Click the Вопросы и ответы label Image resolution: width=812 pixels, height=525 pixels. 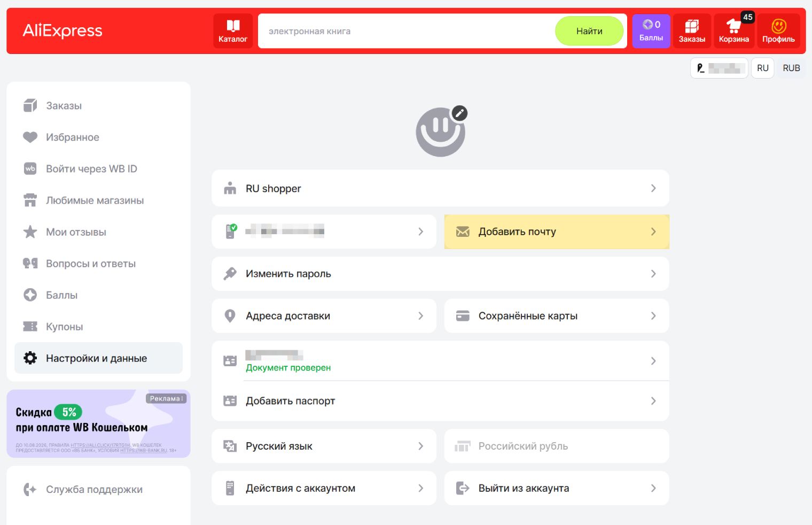[91, 263]
